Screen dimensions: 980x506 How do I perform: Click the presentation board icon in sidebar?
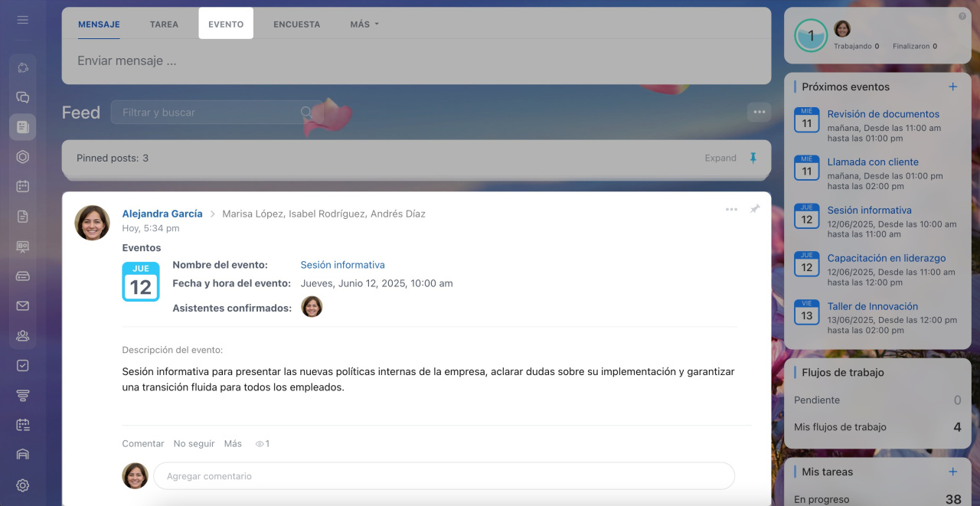tap(22, 246)
